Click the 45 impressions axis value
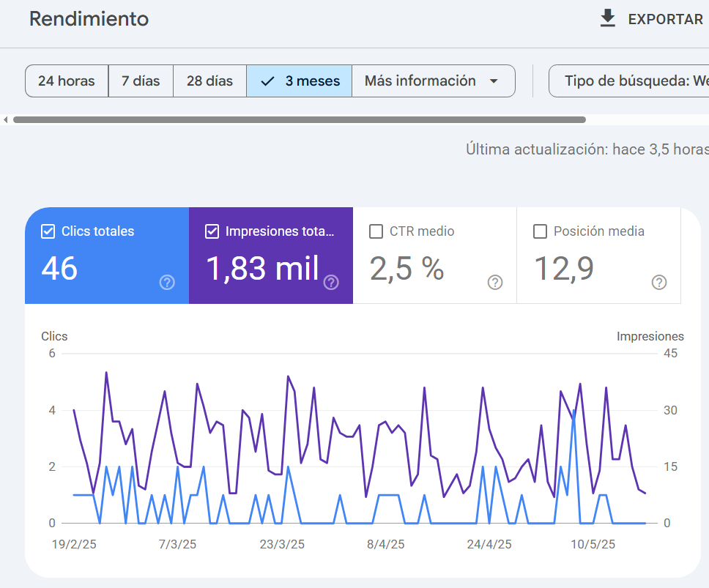The height and width of the screenshot is (588, 709). tap(671, 354)
